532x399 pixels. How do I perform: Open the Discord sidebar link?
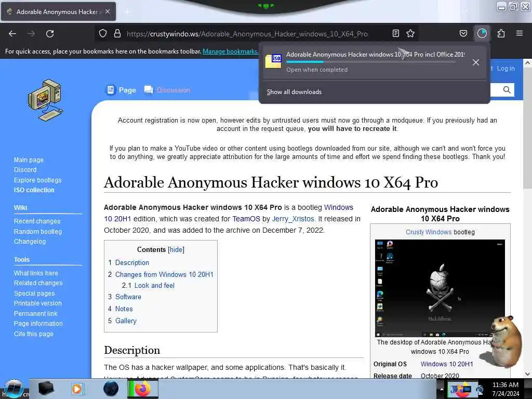(25, 170)
